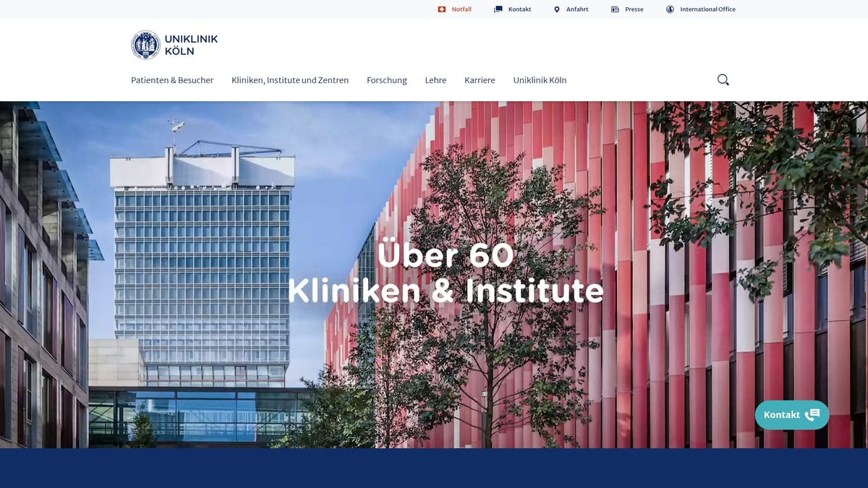Click the red Notfall emergency icon

(x=442, y=9)
